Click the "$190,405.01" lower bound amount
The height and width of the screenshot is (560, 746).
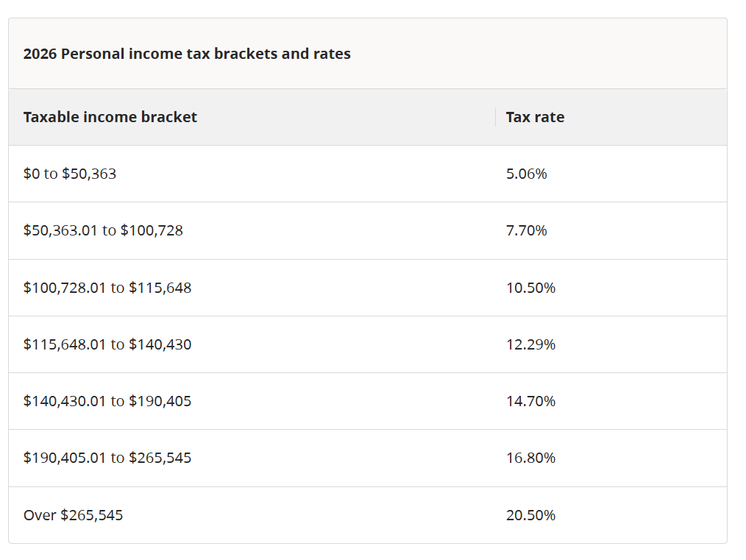coord(65,458)
